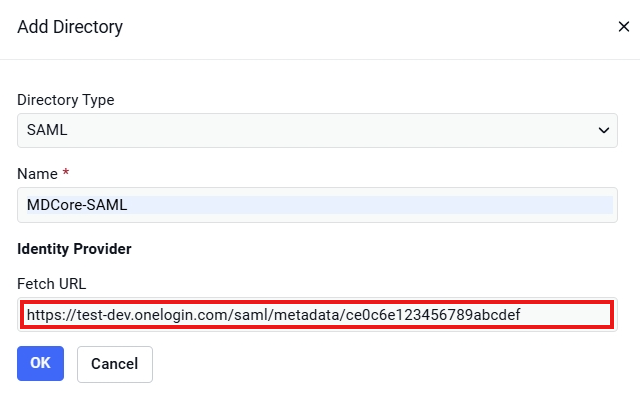Place cursor in the MDCore-SAML text
This screenshot has height=401, width=640.
(77, 205)
